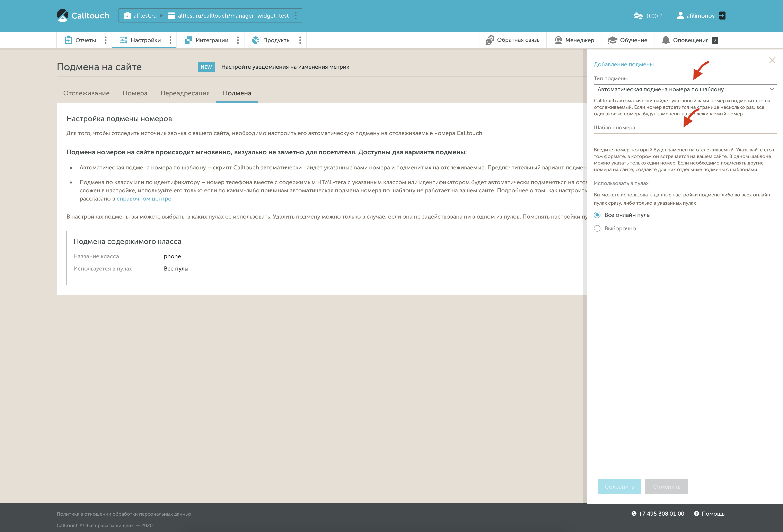Expand the Интеграции three-dot menu
This screenshot has height=532, width=783.
pos(238,40)
